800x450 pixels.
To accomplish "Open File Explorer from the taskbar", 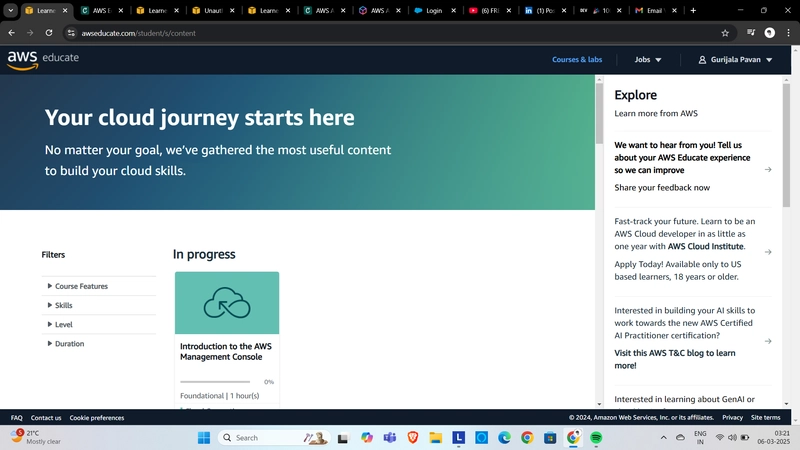I will click(436, 438).
